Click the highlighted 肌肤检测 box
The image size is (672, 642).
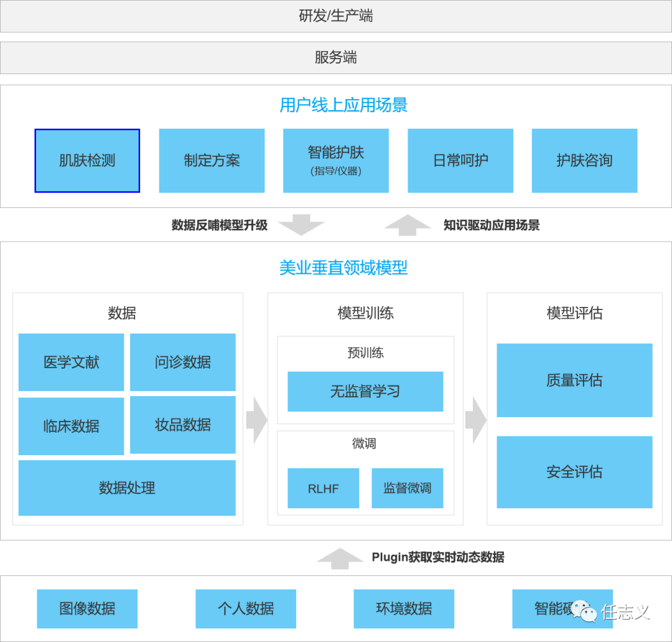click(x=87, y=161)
